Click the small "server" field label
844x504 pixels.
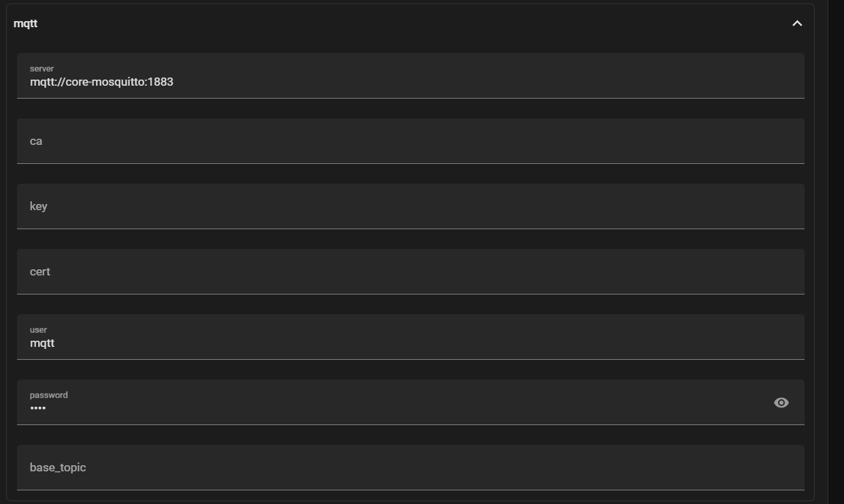coord(41,69)
